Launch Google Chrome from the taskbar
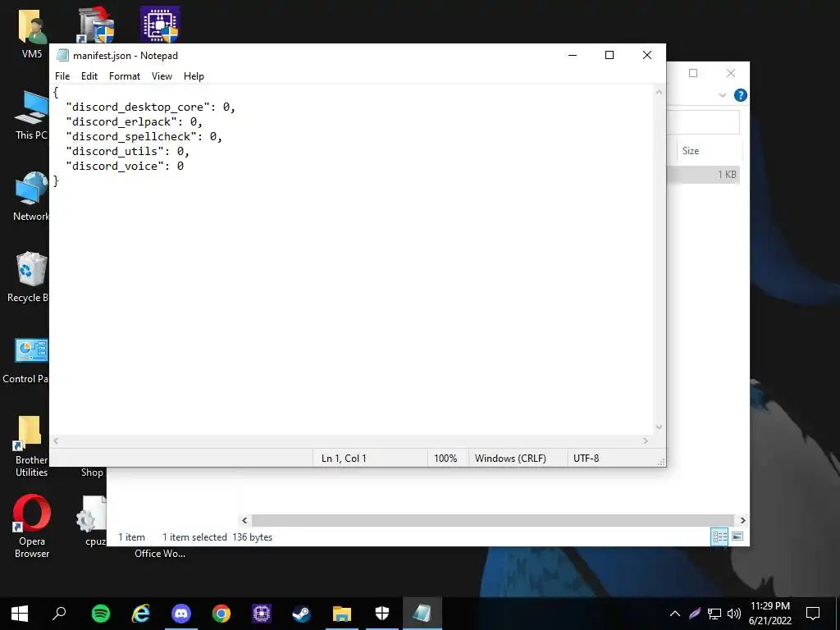 pos(221,614)
